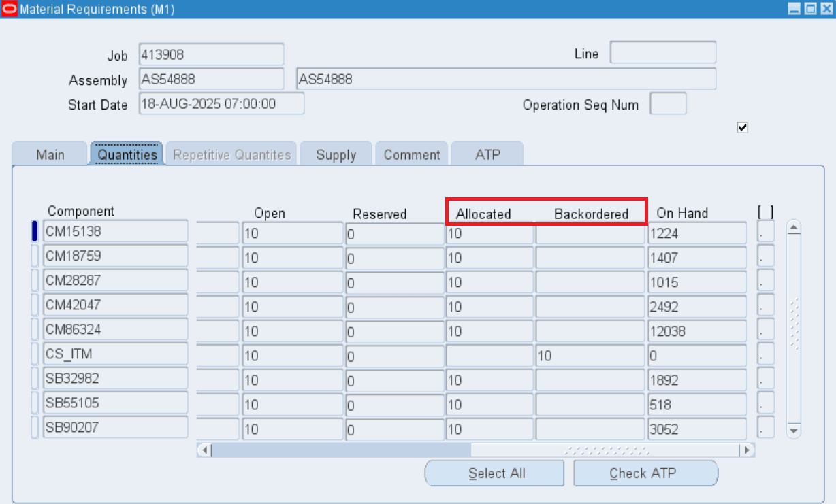
Task: Click the Quantities tab
Action: click(x=126, y=154)
